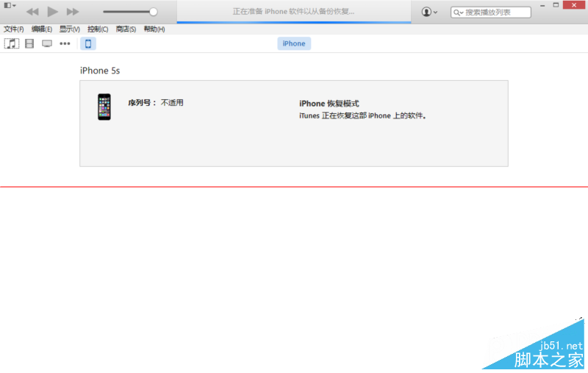The width and height of the screenshot is (588, 373).
Task: Open the 控制(C) menu
Action: (98, 29)
